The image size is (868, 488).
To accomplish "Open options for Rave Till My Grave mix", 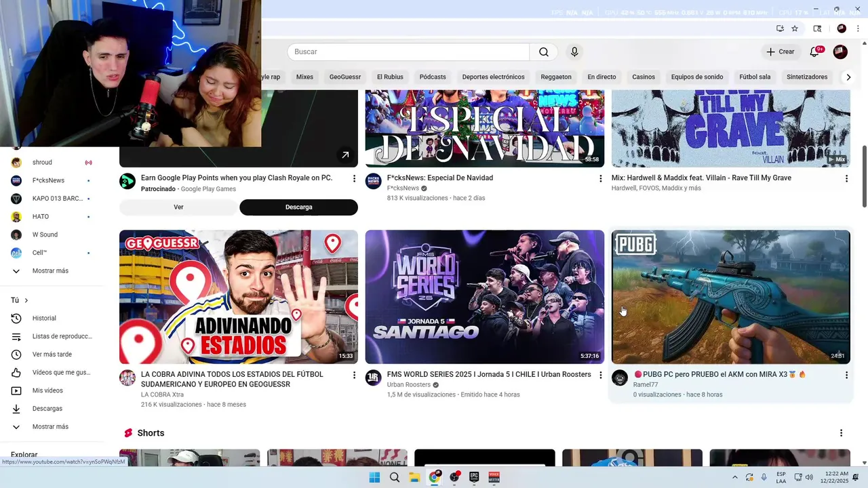I will click(846, 178).
